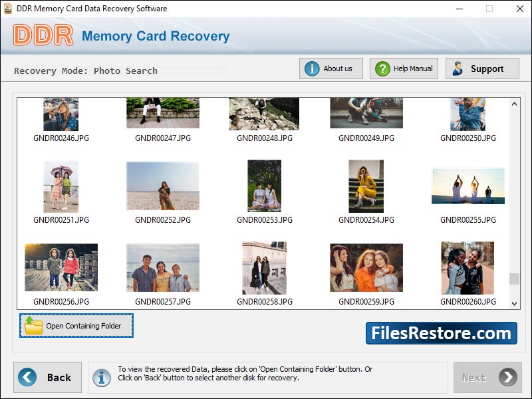Image resolution: width=532 pixels, height=399 pixels.
Task: Click the About us info icon
Action: click(312, 68)
